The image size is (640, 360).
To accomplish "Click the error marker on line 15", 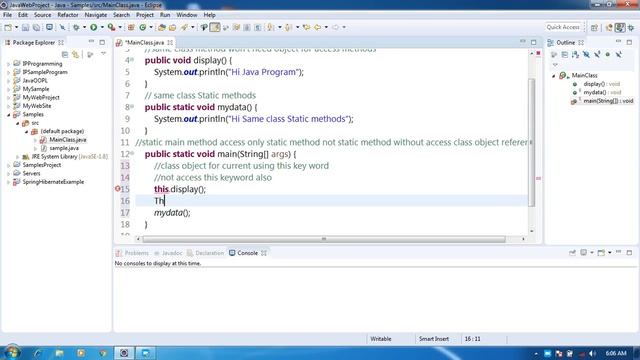I will [x=118, y=189].
